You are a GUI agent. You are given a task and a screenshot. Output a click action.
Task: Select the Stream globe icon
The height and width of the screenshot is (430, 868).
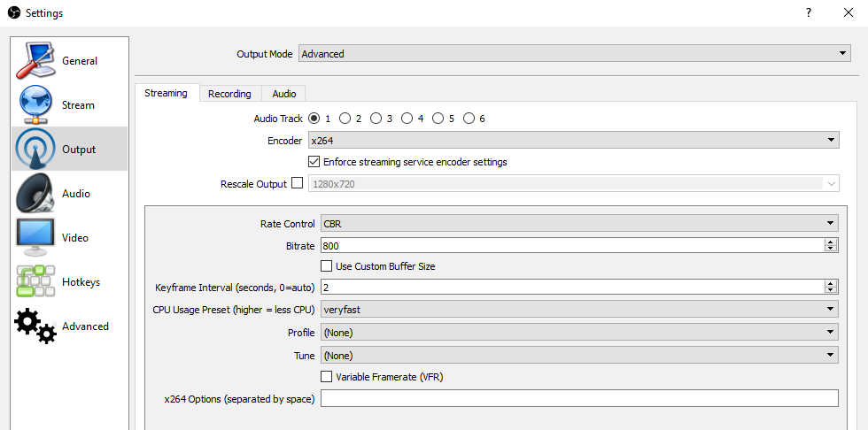point(35,105)
